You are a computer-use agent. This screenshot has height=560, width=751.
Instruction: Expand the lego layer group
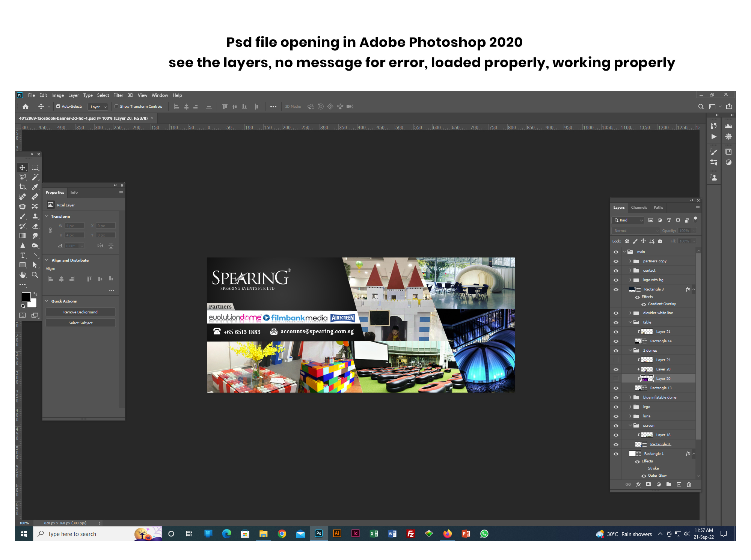(x=630, y=406)
